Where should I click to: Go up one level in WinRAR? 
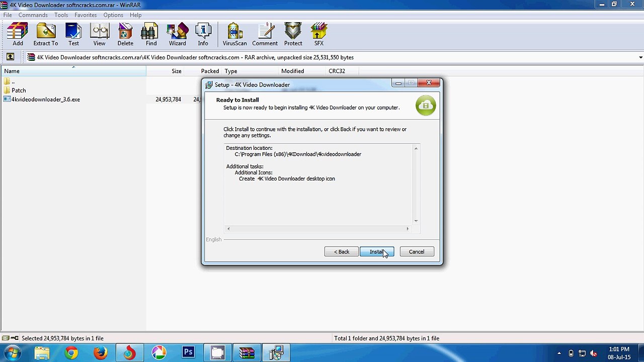[x=10, y=57]
